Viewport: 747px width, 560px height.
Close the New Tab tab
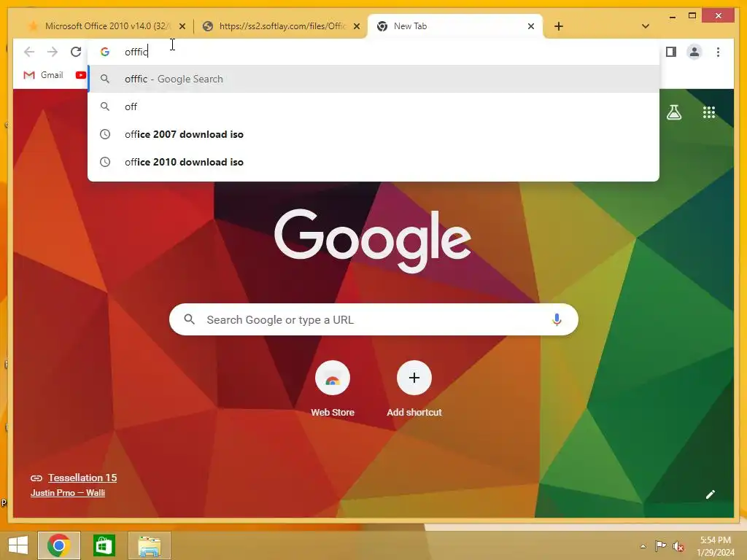coord(531,26)
